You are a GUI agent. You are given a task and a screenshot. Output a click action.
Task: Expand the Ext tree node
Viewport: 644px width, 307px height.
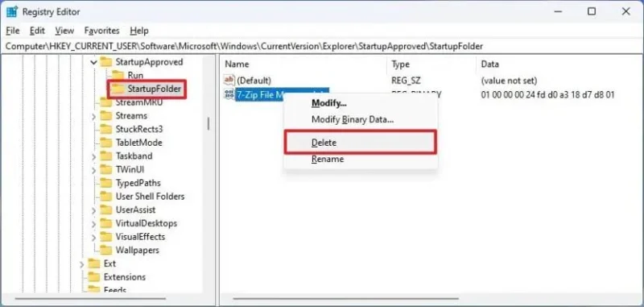pyautogui.click(x=82, y=263)
